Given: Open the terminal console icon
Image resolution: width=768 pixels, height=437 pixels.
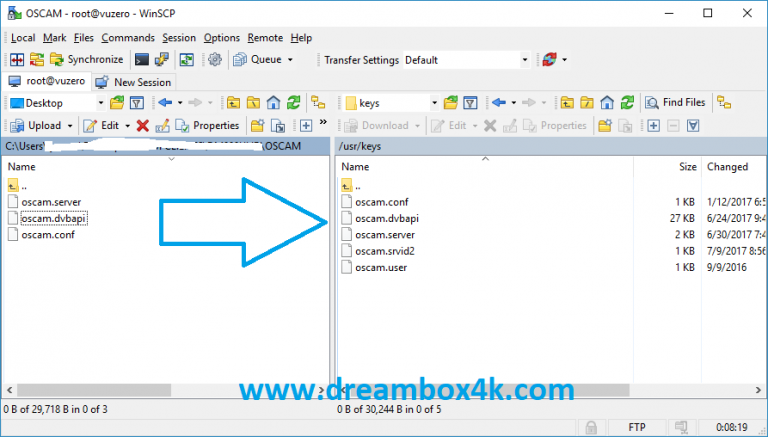Looking at the screenshot, I should [x=142, y=60].
